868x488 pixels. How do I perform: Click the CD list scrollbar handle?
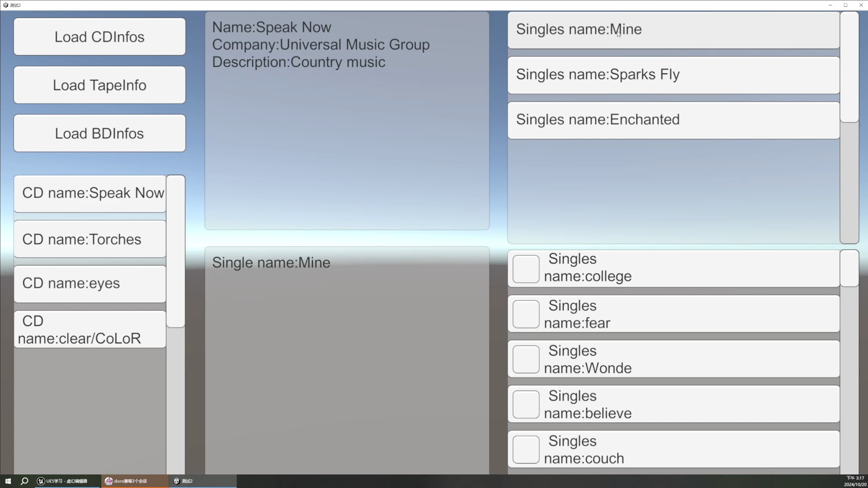[x=175, y=251]
